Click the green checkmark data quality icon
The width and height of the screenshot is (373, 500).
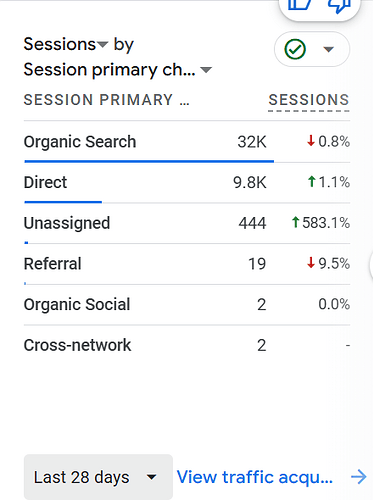pos(295,49)
